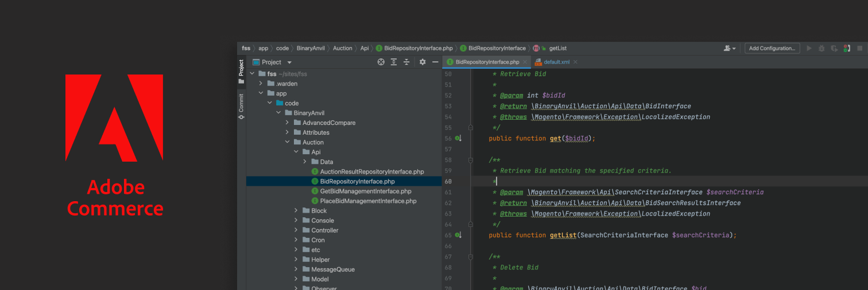868x290 pixels.
Task: Click the Add Configuration button
Action: pos(772,49)
